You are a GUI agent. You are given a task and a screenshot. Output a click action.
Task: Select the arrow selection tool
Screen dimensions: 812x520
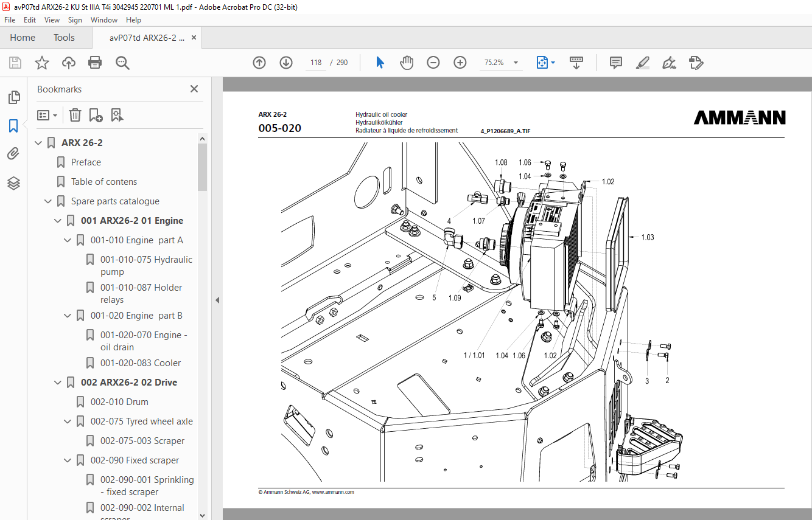click(x=380, y=63)
